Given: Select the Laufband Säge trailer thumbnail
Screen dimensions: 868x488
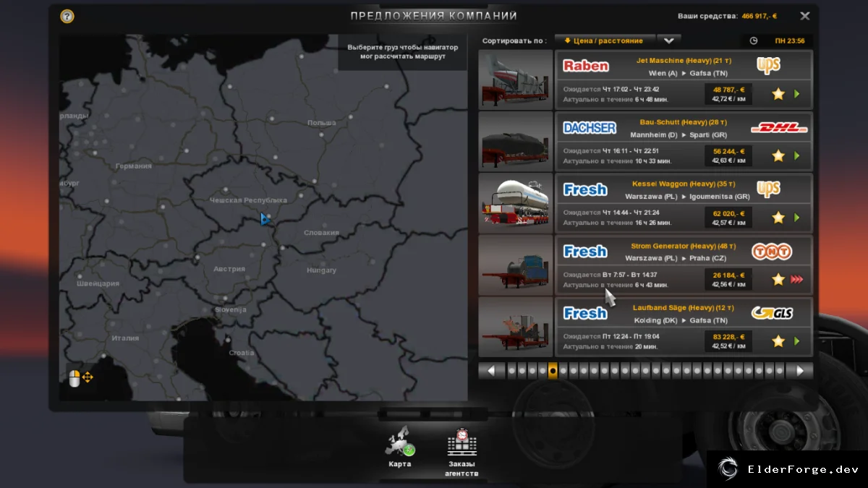Looking at the screenshot, I should pos(516,327).
